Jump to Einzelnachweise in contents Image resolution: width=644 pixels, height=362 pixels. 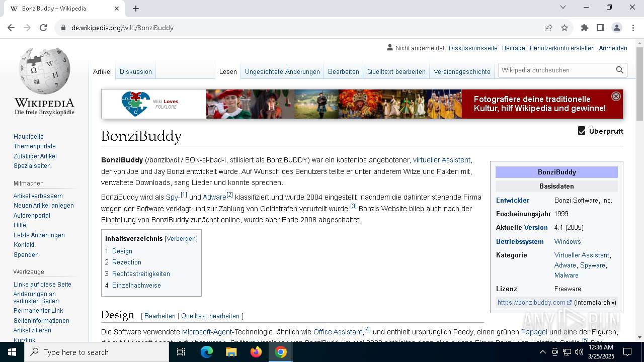(136, 286)
